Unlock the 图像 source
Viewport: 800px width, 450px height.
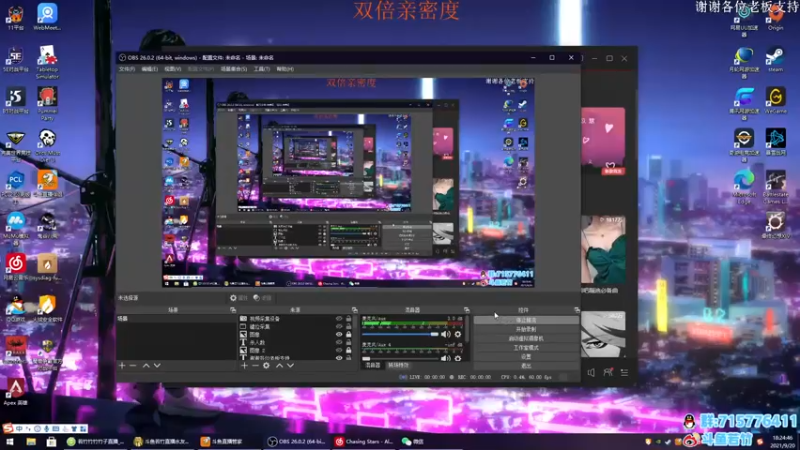click(x=349, y=334)
